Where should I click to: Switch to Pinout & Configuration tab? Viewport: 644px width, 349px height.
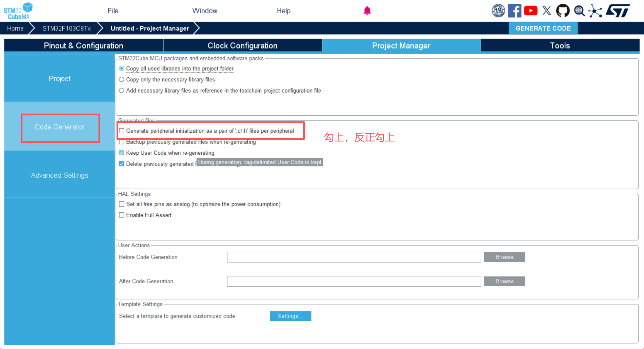83,45
